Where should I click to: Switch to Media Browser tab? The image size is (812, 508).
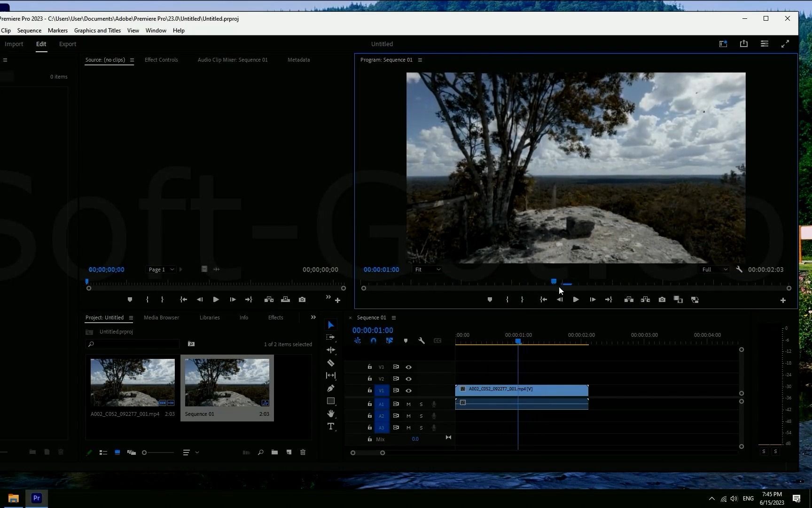(x=161, y=317)
